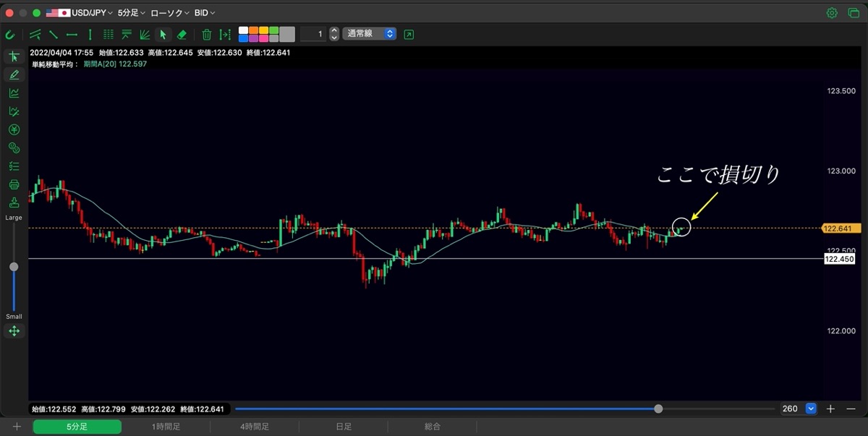Image resolution: width=868 pixels, height=436 pixels.
Task: Select the vertical line drawing tool
Action: (x=90, y=34)
